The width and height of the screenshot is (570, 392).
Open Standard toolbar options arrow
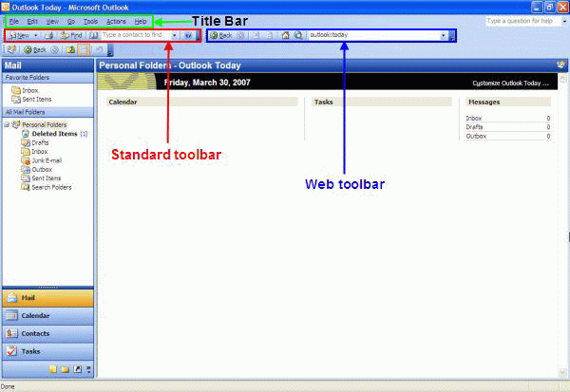pyautogui.click(x=198, y=36)
